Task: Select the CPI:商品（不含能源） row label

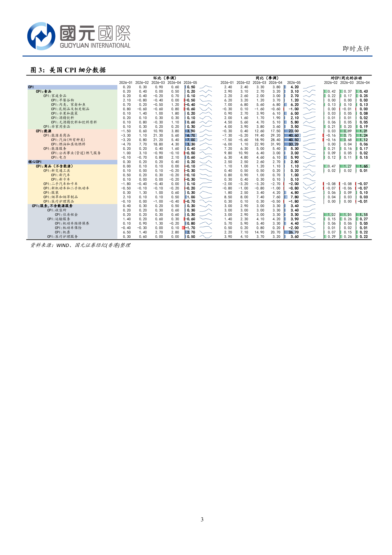Action: [x=55, y=166]
